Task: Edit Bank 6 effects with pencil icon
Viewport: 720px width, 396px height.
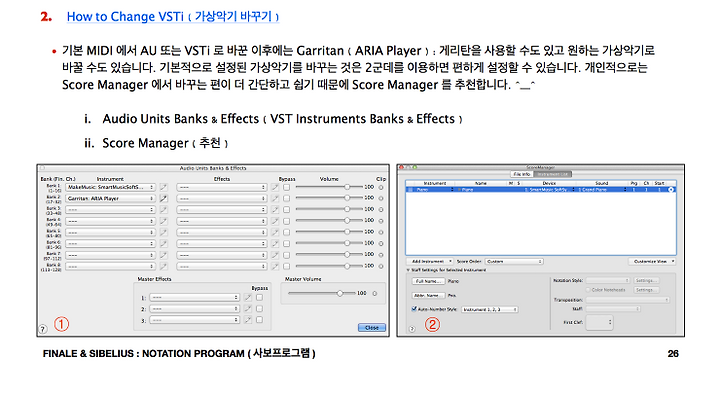Action: coord(275,243)
